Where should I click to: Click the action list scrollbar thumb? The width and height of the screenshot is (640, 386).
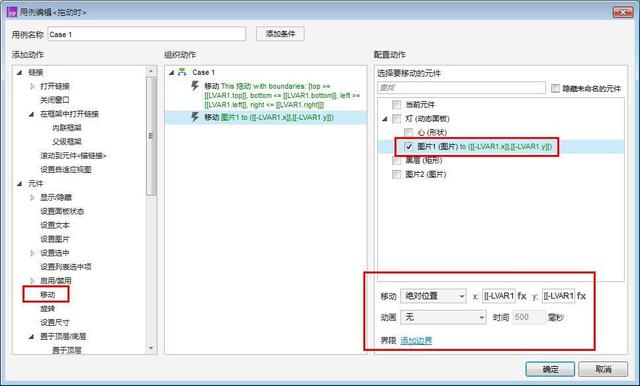[151, 136]
